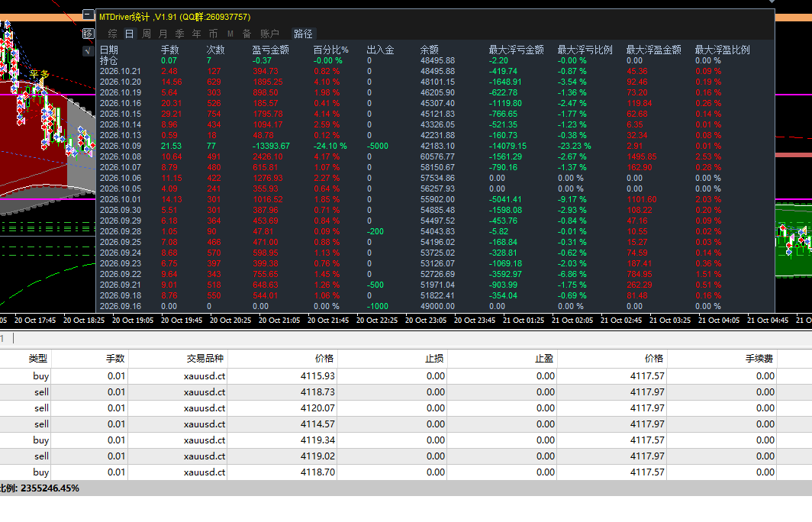
Task: Toggle the √ check button beside the panel
Action: point(89,50)
